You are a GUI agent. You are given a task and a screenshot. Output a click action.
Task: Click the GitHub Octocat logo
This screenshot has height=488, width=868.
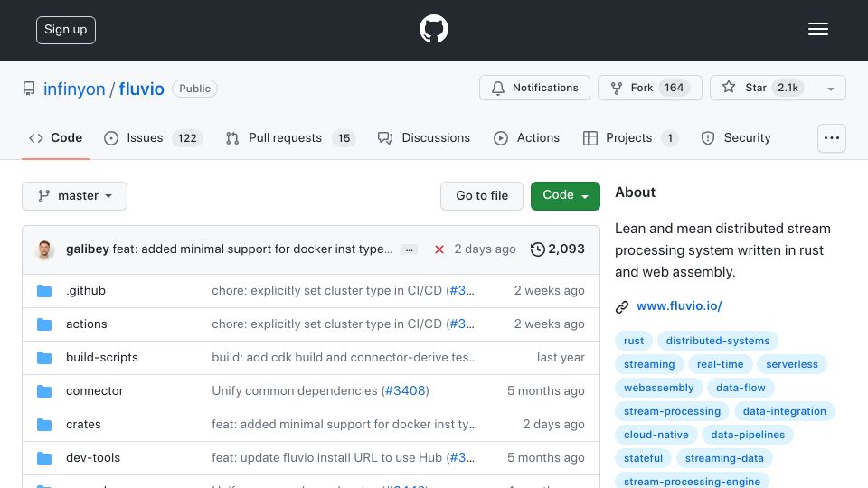click(433, 29)
